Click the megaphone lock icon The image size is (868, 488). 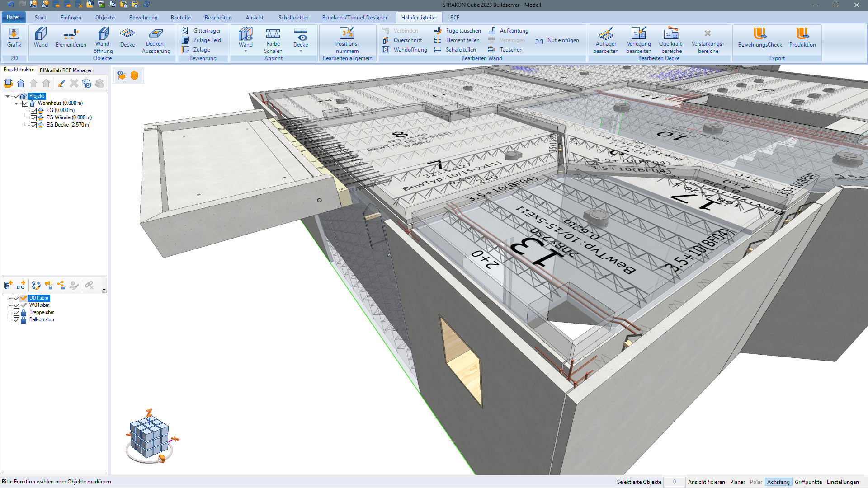tap(48, 285)
